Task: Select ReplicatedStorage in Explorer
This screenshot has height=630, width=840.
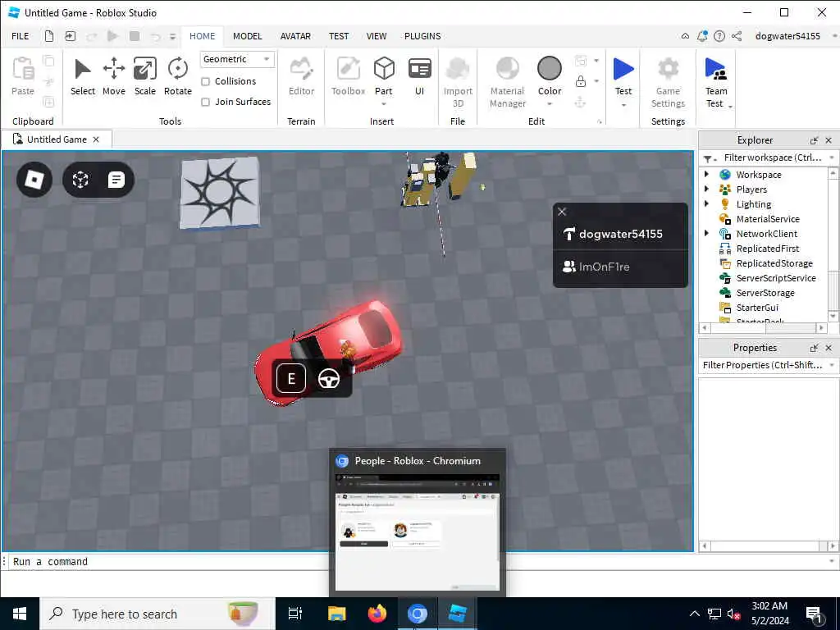Action: [x=774, y=263]
